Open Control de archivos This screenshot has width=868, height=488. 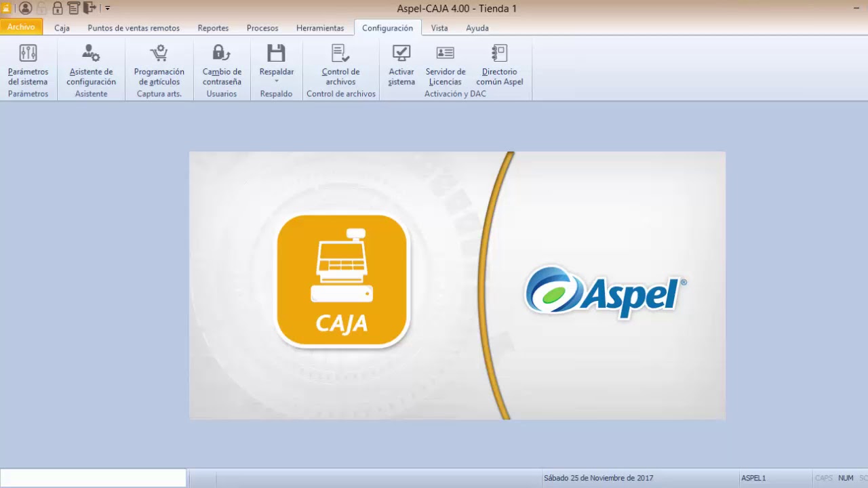tap(340, 65)
